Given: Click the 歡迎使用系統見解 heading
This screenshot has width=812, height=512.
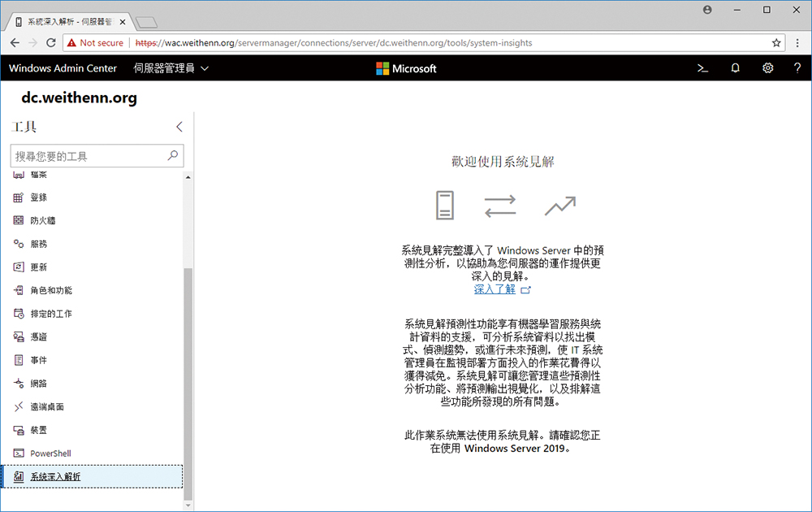Looking at the screenshot, I should point(503,162).
